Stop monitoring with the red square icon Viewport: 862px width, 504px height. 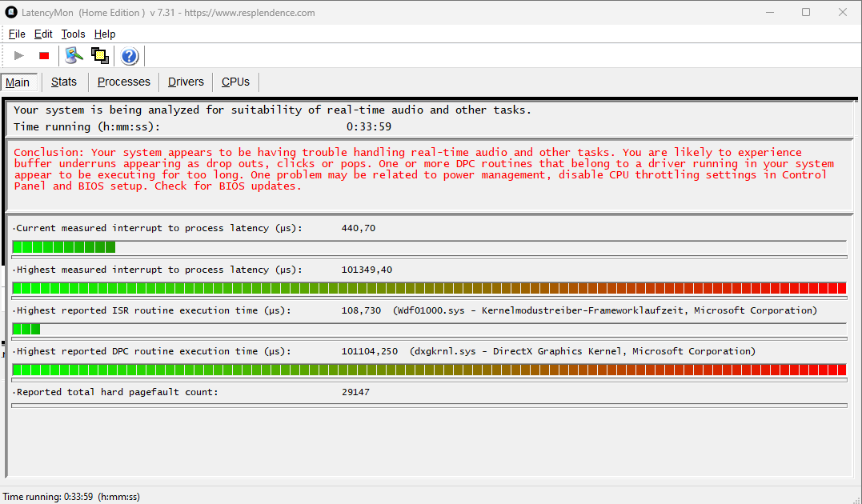44,55
